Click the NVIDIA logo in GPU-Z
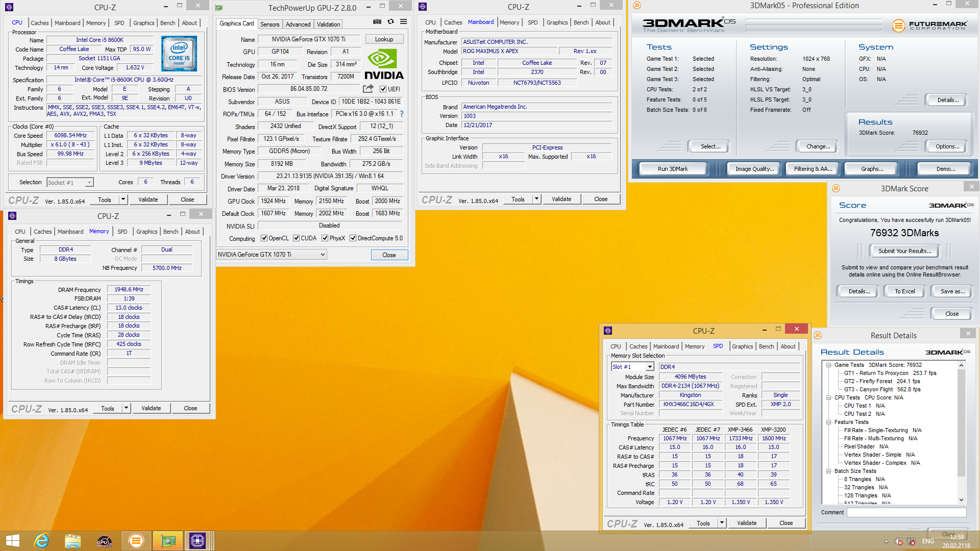This screenshot has width=980, height=551. (x=384, y=65)
